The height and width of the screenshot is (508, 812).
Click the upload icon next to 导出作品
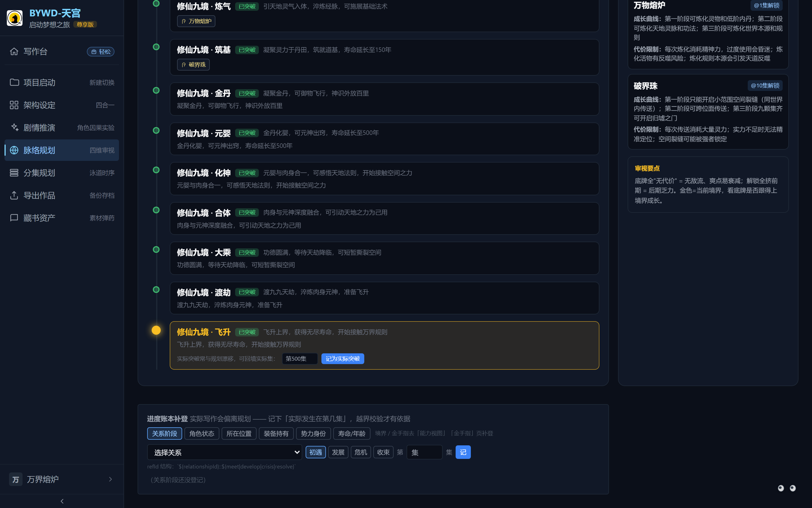14,195
